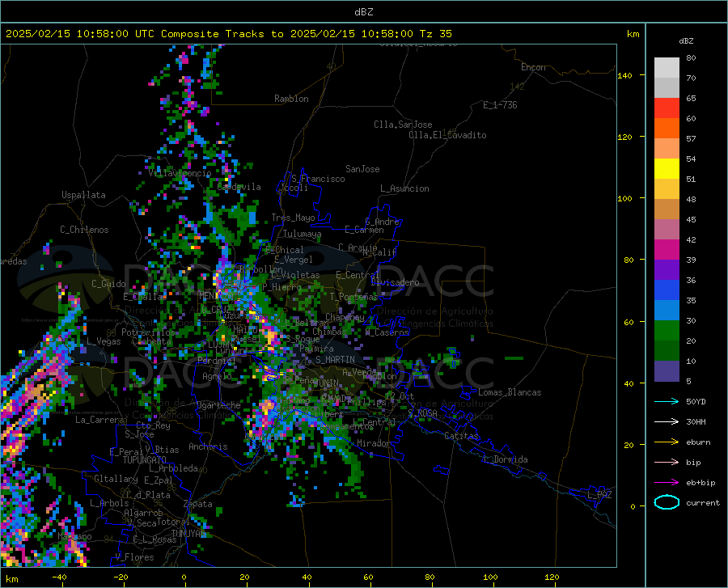Click the 'Villavicencio' map label
The height and width of the screenshot is (588, 728).
tap(180, 173)
